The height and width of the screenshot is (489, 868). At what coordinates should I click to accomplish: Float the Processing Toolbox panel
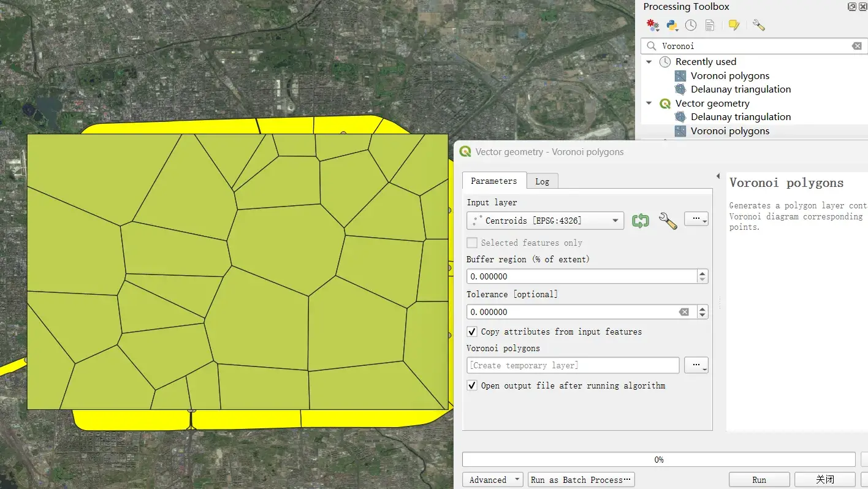click(x=852, y=7)
